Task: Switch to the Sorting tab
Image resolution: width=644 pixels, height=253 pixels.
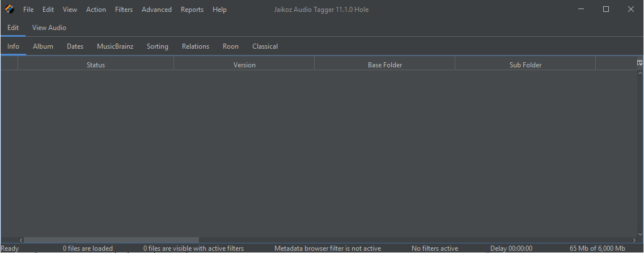Action: 157,46
